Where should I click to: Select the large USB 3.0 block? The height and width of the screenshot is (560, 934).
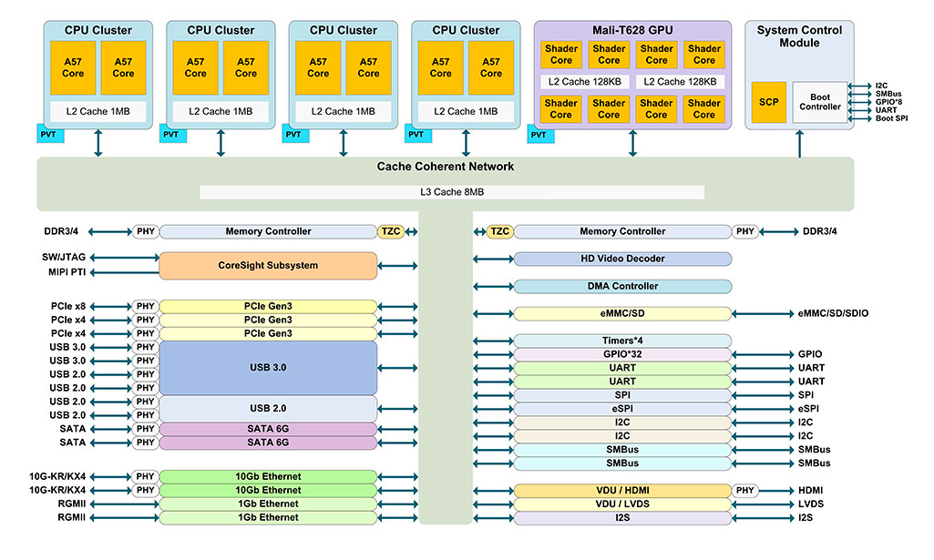click(x=268, y=368)
